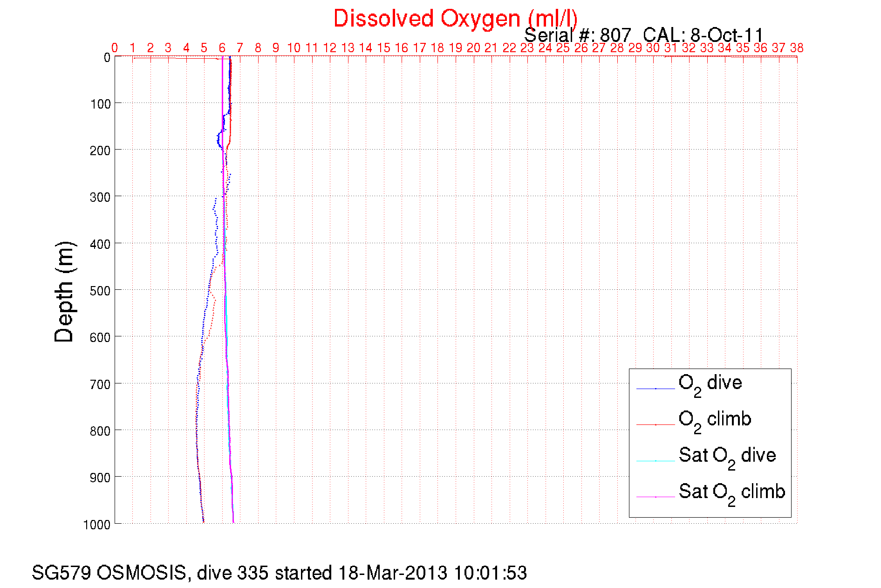This screenshot has width=881, height=588.
Task: Click oxygen axis tick label '38'
Action: [x=797, y=48]
